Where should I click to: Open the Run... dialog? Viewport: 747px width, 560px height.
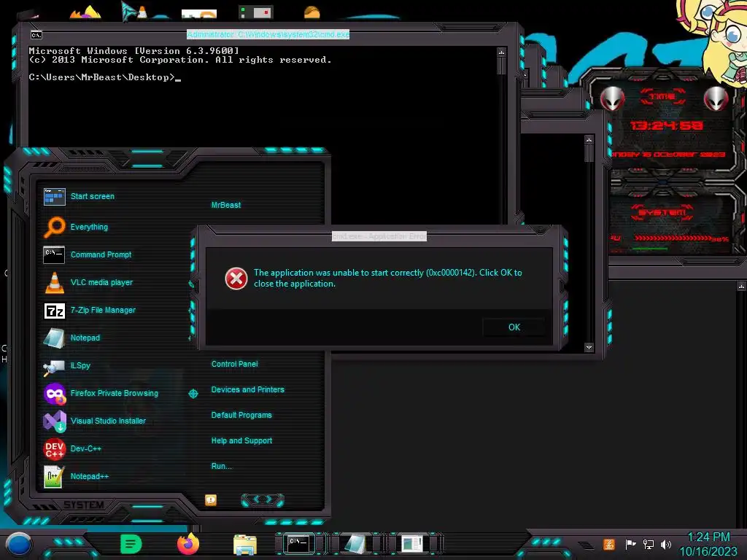(x=222, y=466)
